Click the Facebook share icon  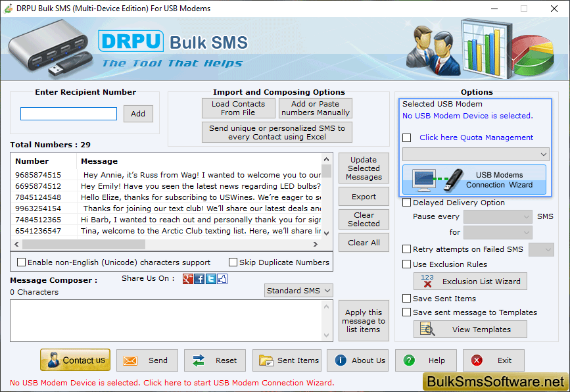click(x=199, y=279)
